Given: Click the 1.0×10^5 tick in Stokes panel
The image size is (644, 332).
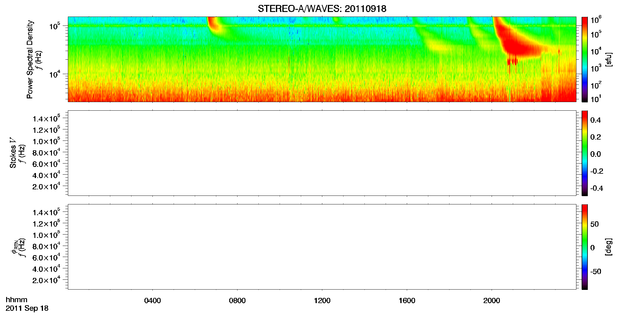Looking at the screenshot, I should (46, 141).
